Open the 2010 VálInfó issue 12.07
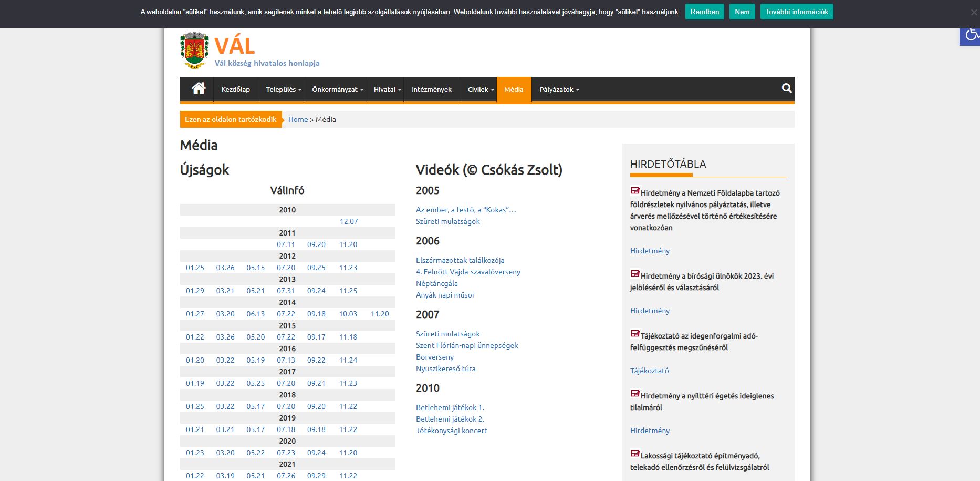 [x=349, y=221]
